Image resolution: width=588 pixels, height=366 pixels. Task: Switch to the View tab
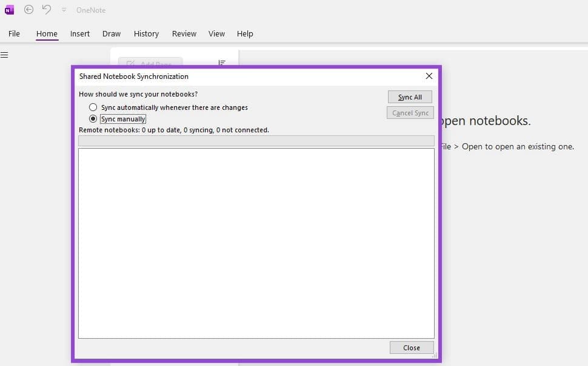point(216,33)
